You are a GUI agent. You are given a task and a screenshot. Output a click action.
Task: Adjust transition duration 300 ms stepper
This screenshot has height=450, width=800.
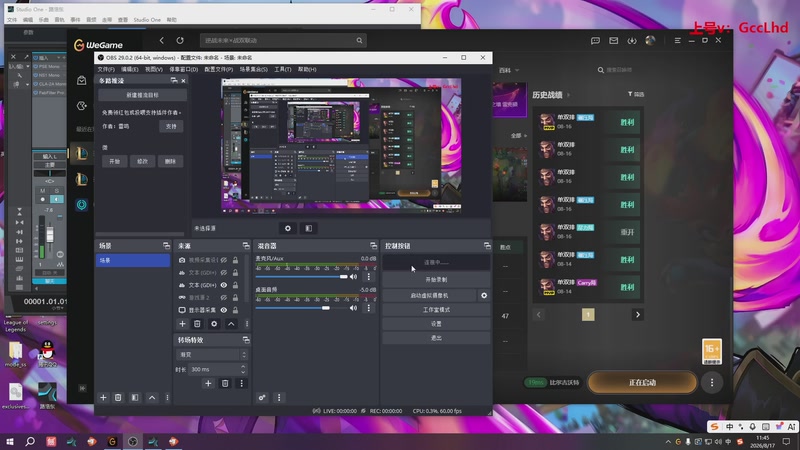point(243,369)
